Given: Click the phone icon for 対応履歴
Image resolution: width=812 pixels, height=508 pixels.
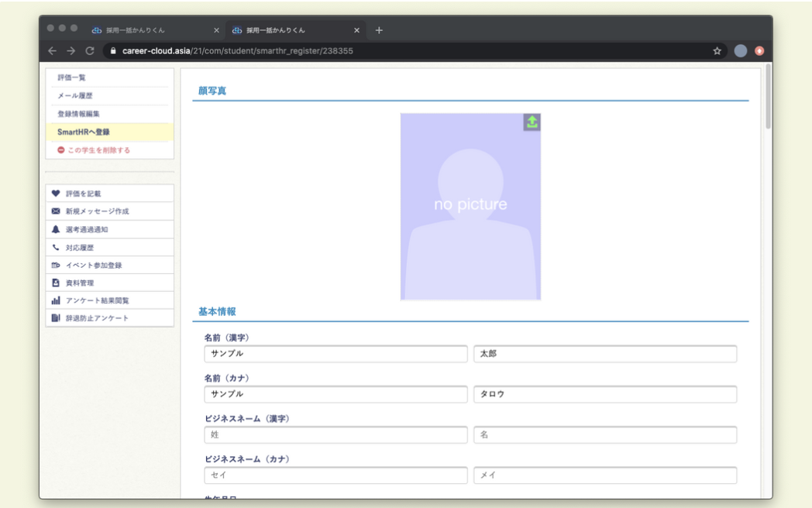Looking at the screenshot, I should click(56, 248).
